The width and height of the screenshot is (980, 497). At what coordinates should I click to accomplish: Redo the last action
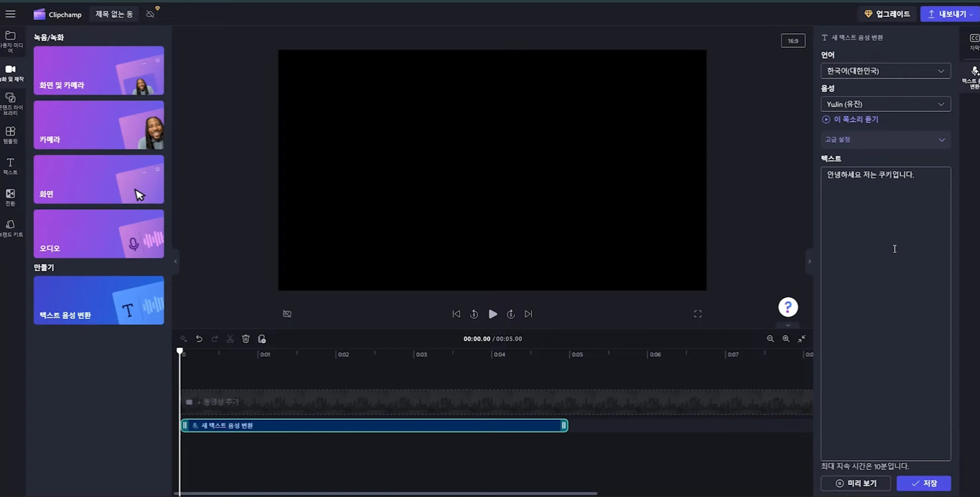pos(215,339)
